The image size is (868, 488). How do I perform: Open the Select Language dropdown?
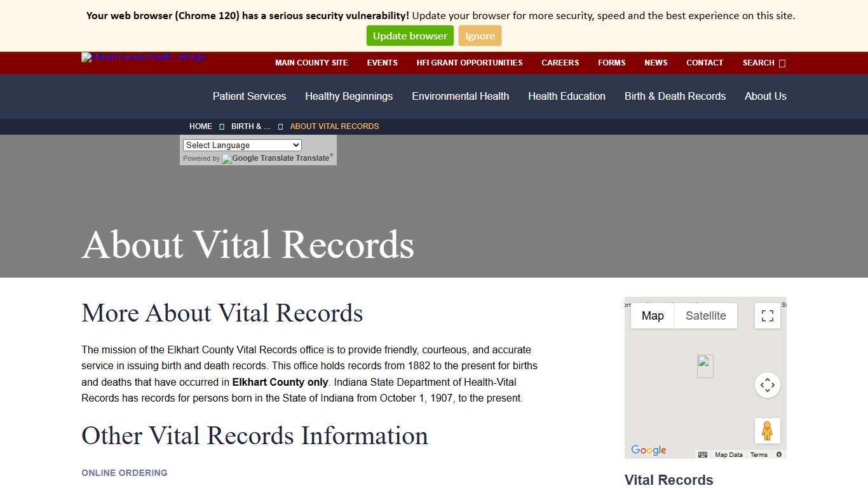tap(241, 145)
